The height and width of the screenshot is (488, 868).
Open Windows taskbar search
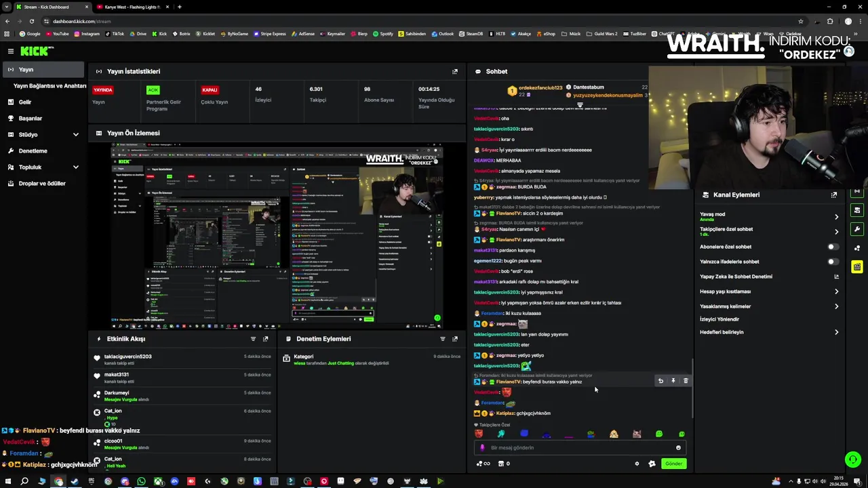(x=24, y=481)
